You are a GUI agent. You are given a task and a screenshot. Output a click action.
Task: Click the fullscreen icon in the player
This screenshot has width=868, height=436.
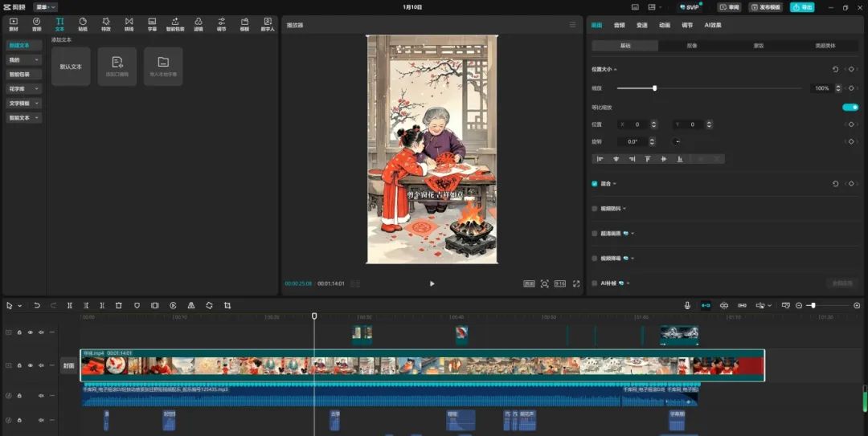tap(576, 283)
